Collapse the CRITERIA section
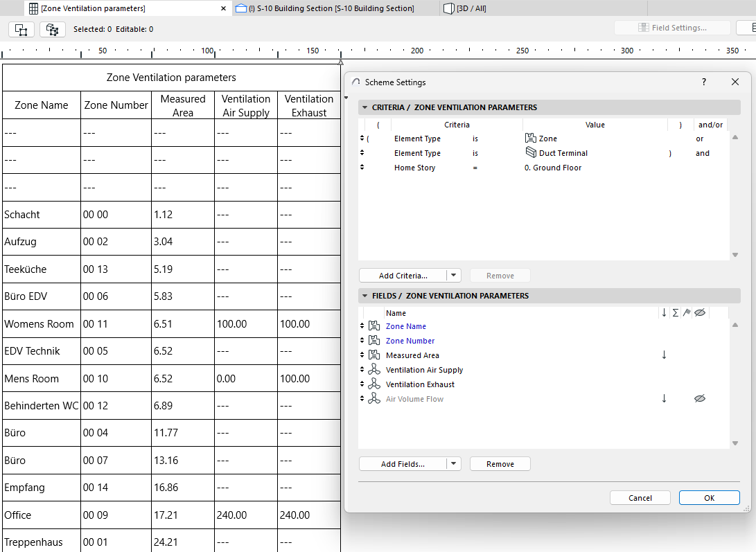The image size is (756, 552). pyautogui.click(x=365, y=107)
